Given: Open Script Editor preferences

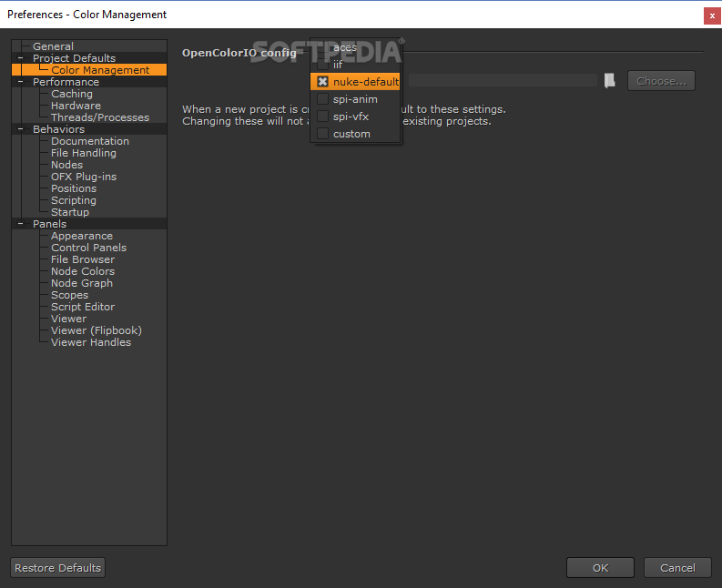Looking at the screenshot, I should point(83,307).
